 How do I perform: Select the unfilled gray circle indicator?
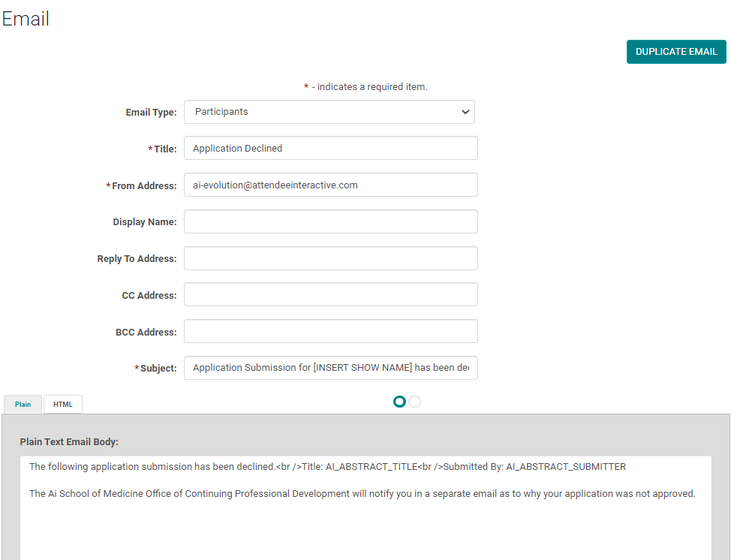[x=415, y=402]
